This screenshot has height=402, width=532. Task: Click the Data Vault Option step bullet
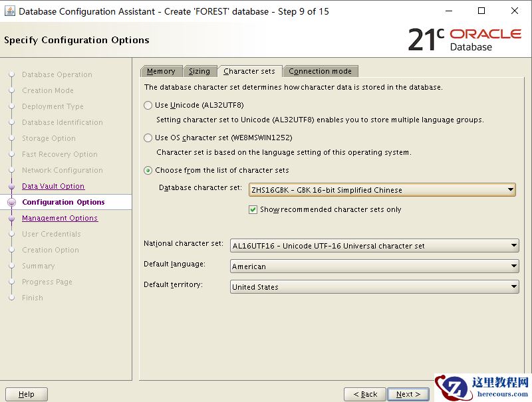pos(11,187)
